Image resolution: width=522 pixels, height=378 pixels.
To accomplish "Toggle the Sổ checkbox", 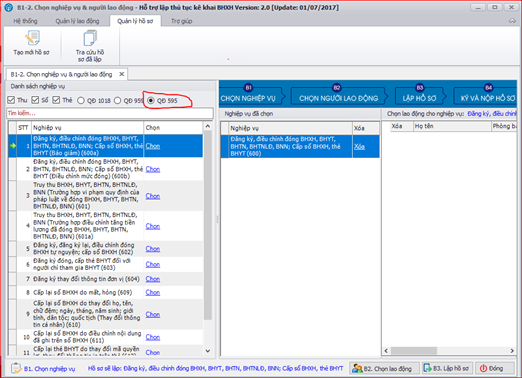I will click(35, 100).
